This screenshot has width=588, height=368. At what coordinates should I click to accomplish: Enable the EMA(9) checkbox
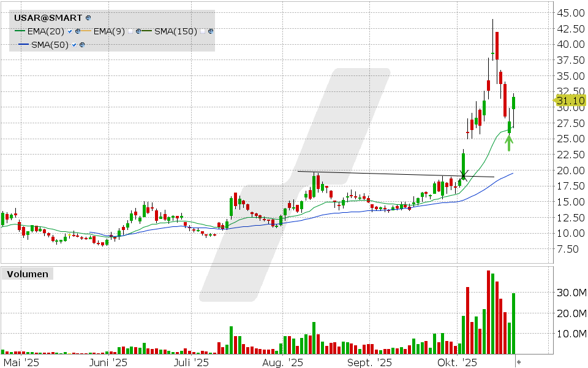click(131, 31)
